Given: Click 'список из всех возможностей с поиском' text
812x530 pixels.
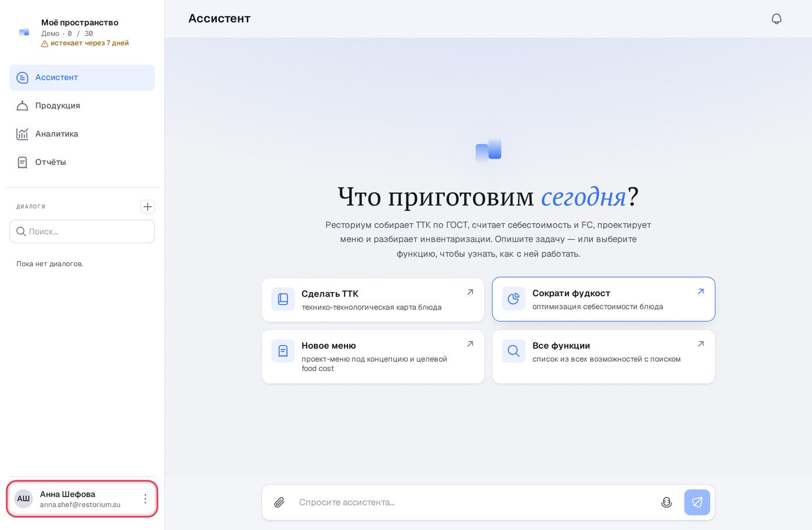Looking at the screenshot, I should pos(607,359).
